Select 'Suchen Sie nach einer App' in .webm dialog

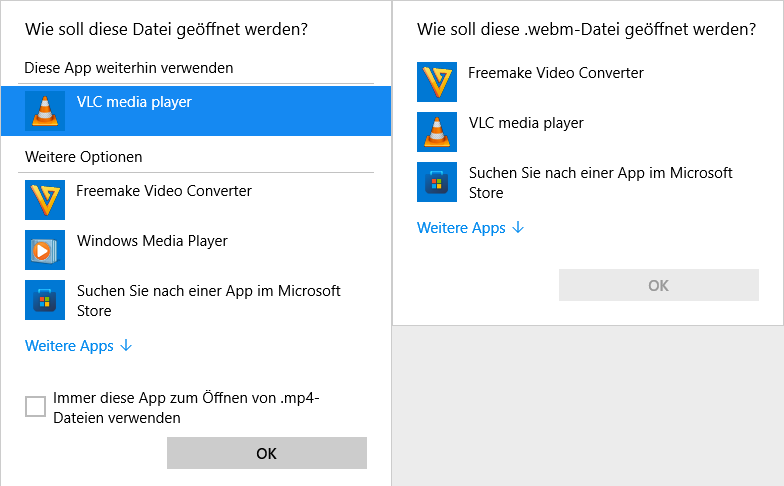pyautogui.click(x=600, y=182)
